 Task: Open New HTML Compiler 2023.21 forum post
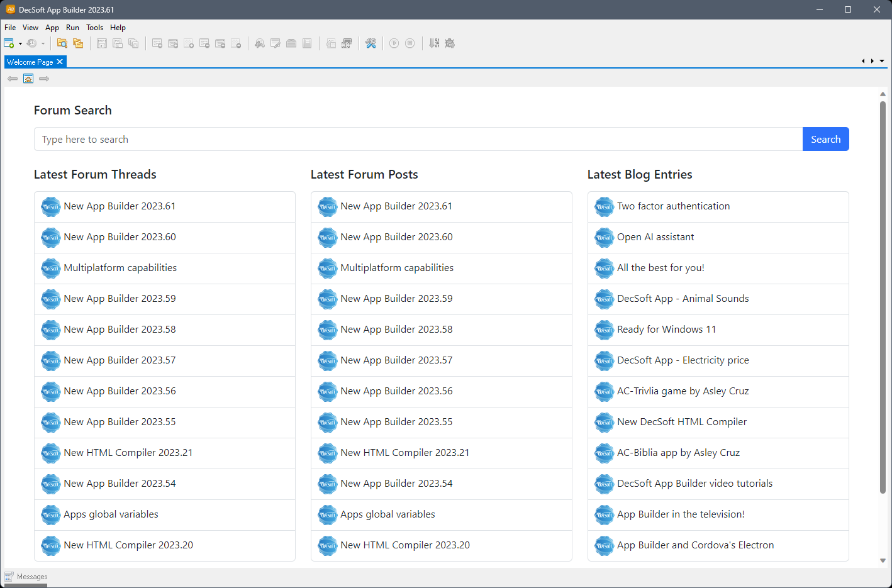coord(404,453)
